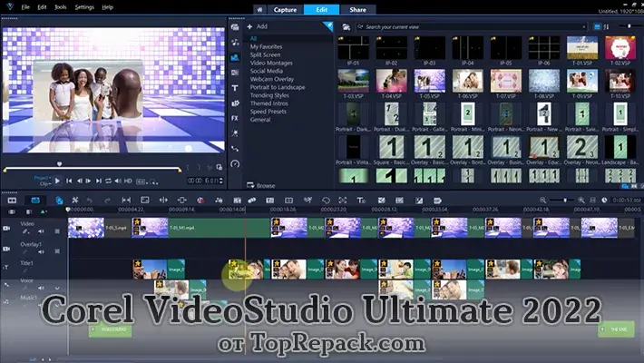The height and width of the screenshot is (363, 644).
Task: Adjust the library thumbnail size slider
Action: click(629, 26)
